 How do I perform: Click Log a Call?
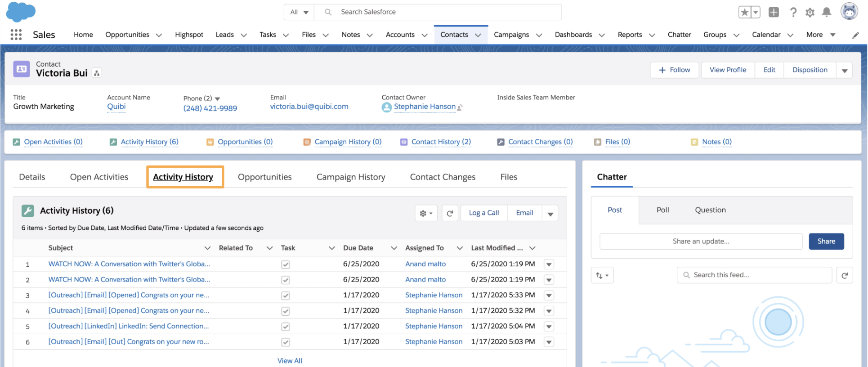tap(484, 213)
